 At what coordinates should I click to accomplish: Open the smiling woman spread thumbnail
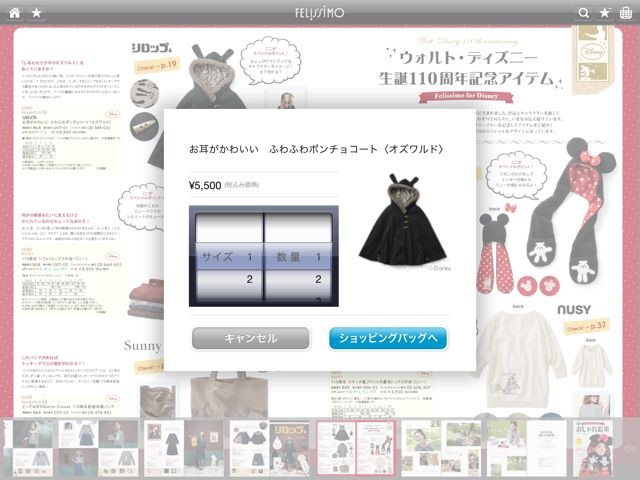point(441,448)
